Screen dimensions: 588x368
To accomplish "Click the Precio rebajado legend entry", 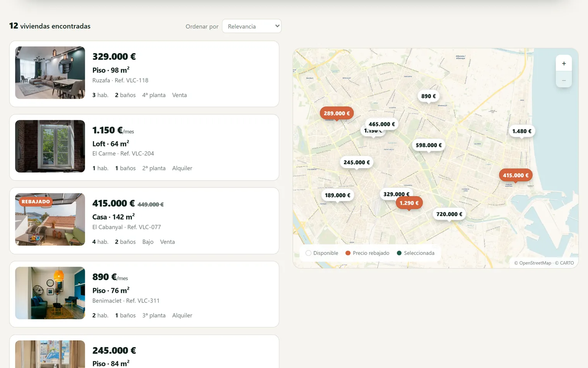I will [x=367, y=253].
